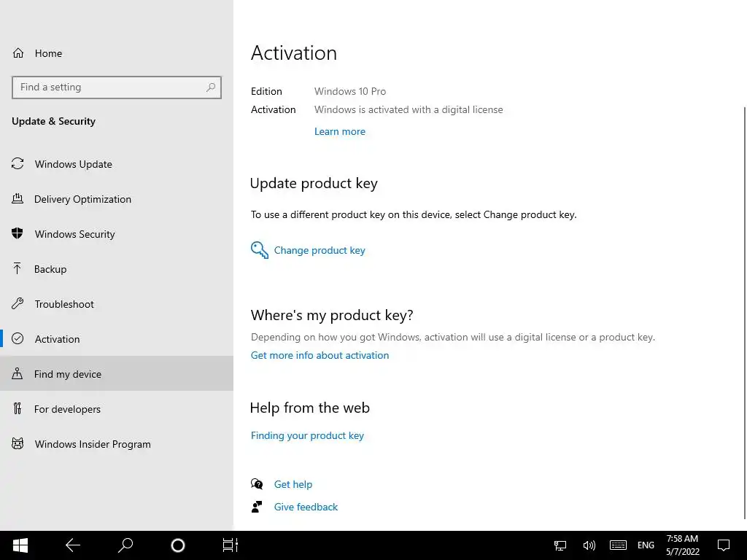Click the Change product key link
This screenshot has height=560, width=747.
[320, 251]
